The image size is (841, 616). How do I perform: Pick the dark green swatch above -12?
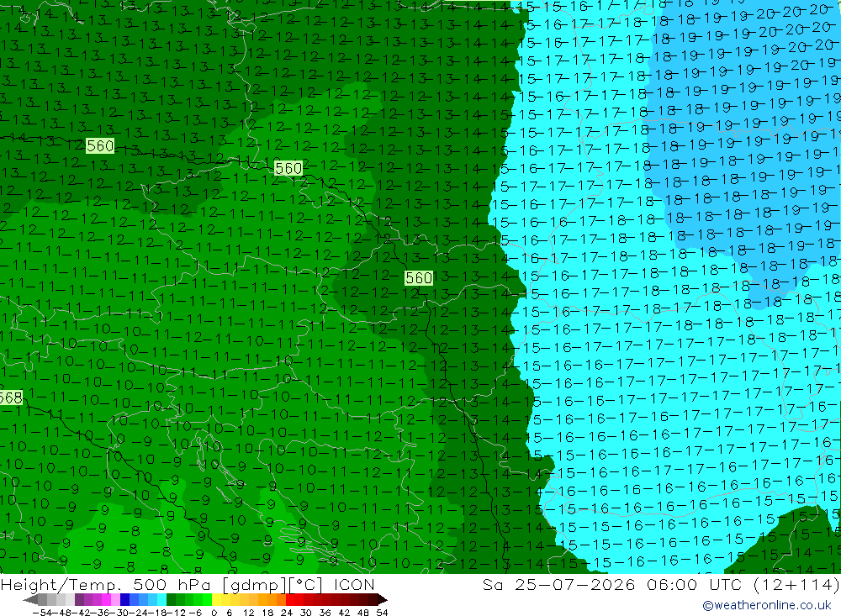171,600
